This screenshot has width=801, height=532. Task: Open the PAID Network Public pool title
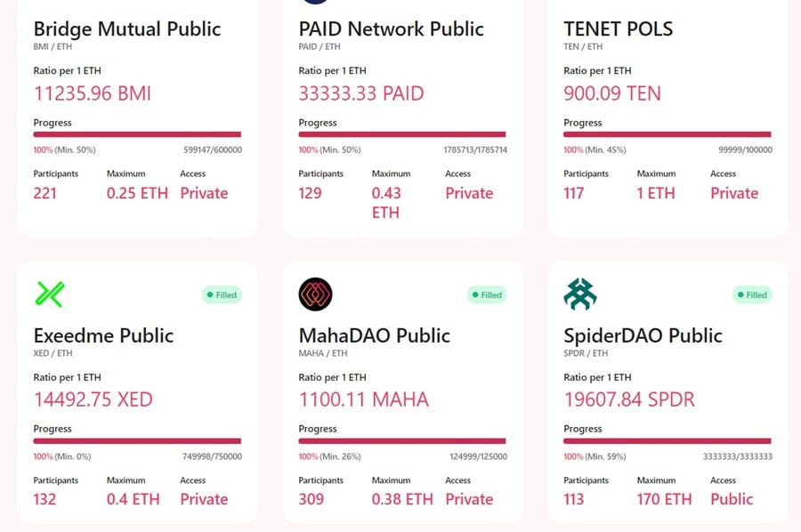(392, 28)
